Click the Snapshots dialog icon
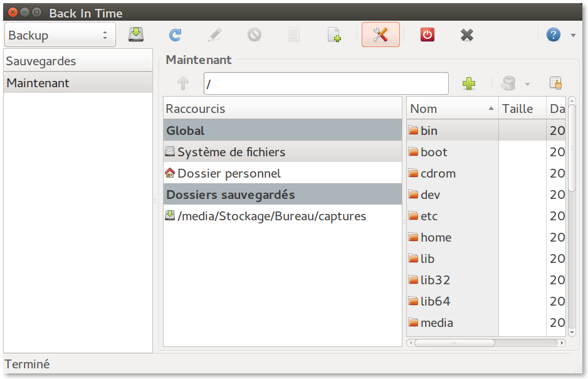Viewport: 588px width, 379px height. click(555, 83)
